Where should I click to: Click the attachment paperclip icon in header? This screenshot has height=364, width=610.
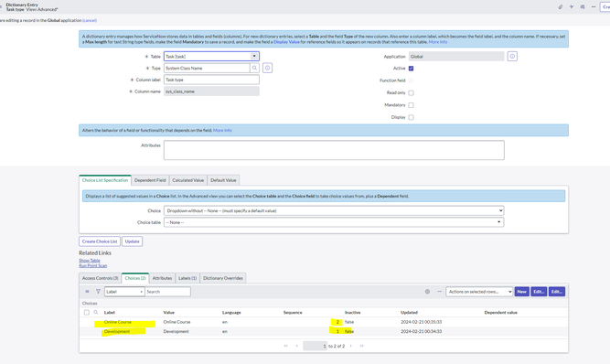(561, 7)
